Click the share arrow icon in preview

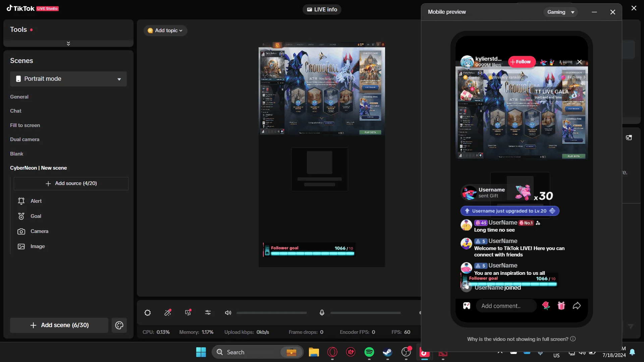pyautogui.click(x=577, y=306)
